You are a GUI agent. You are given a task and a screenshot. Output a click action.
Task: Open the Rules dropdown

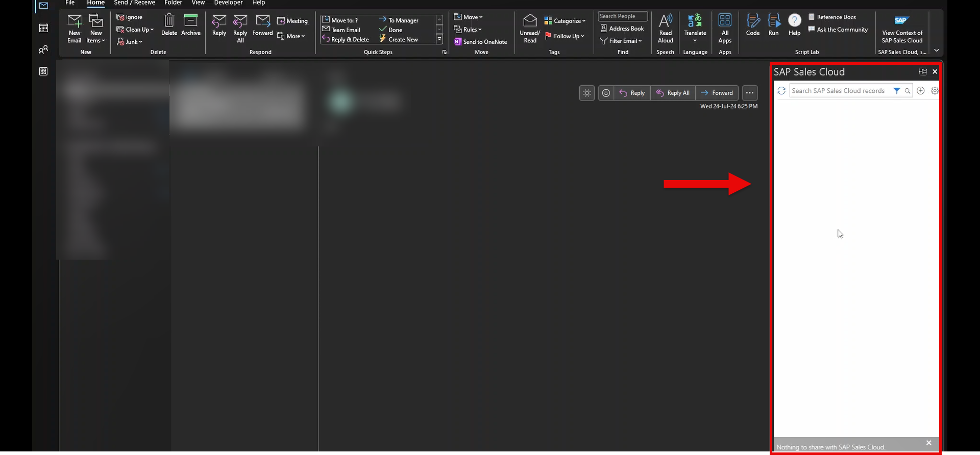point(468,30)
